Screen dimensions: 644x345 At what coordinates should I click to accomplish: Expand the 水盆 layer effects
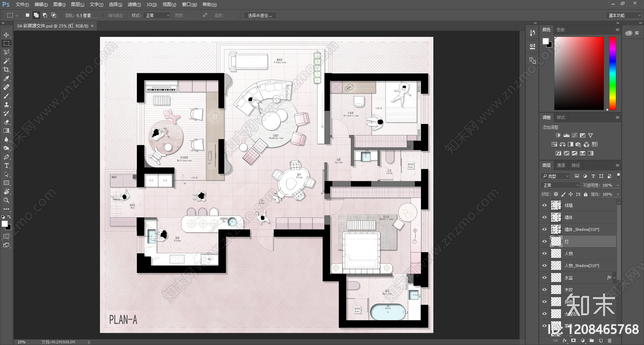614,278
